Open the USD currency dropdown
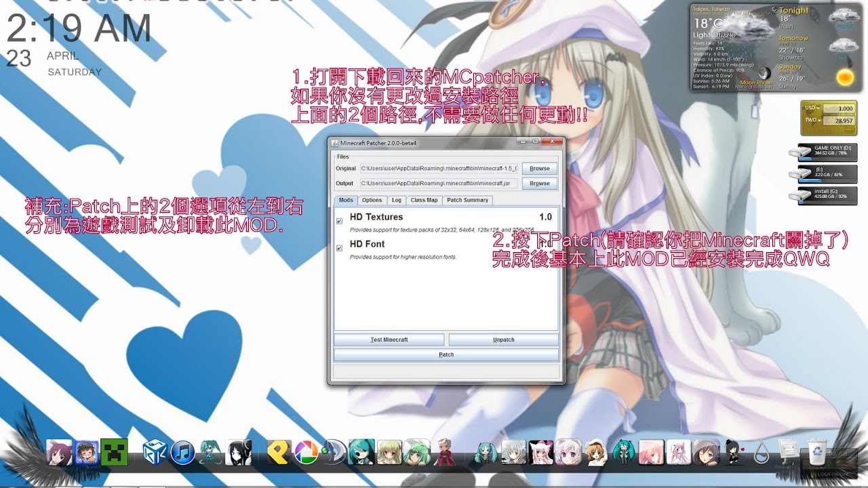Image resolution: width=868 pixels, height=488 pixels. 812,108
